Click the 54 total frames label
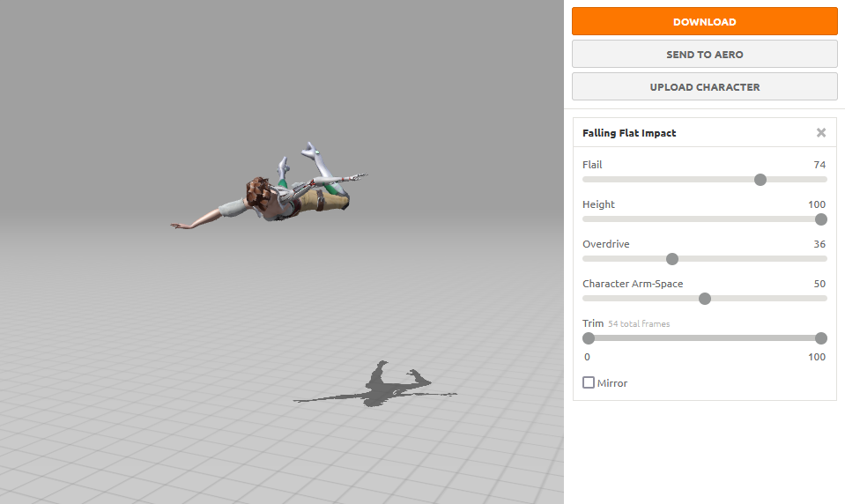845x504 pixels. tap(639, 324)
